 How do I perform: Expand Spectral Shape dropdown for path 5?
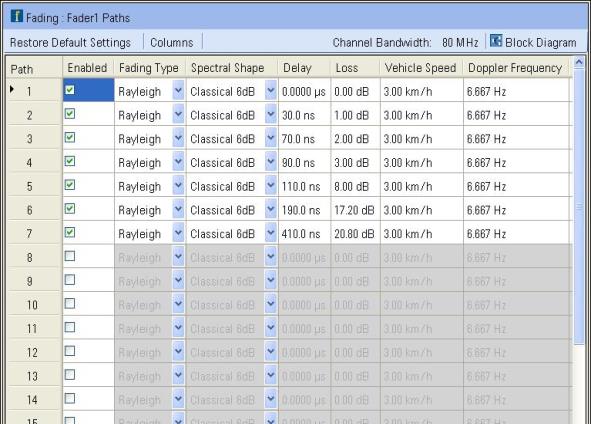[271, 185]
